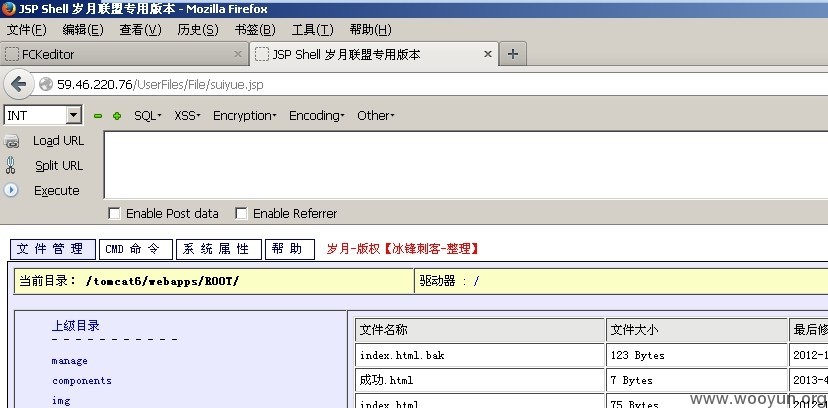Expand the XSS menu in HackBar

[x=187, y=116]
